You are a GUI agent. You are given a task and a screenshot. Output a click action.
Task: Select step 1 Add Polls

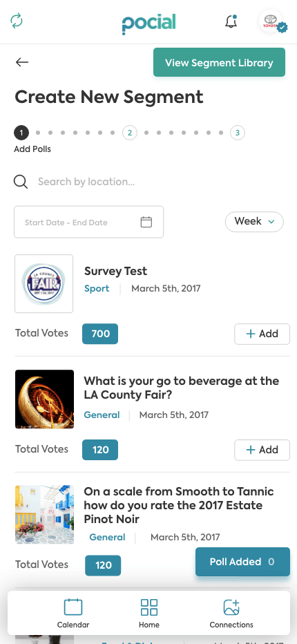pos(21,133)
